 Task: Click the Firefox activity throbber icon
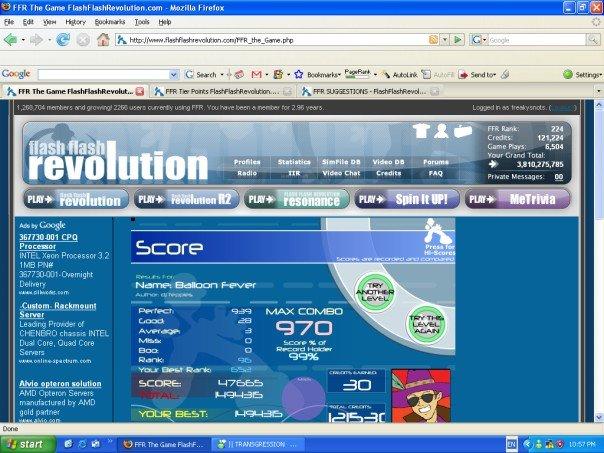(596, 22)
